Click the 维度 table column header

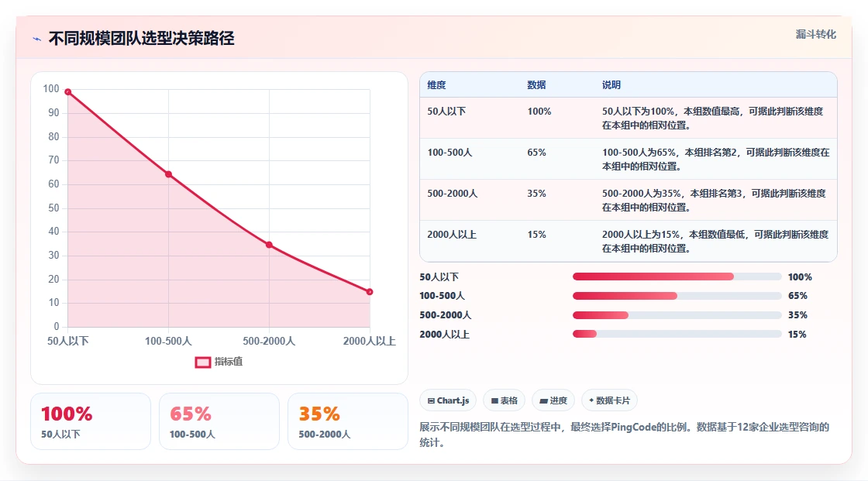pyautogui.click(x=436, y=84)
